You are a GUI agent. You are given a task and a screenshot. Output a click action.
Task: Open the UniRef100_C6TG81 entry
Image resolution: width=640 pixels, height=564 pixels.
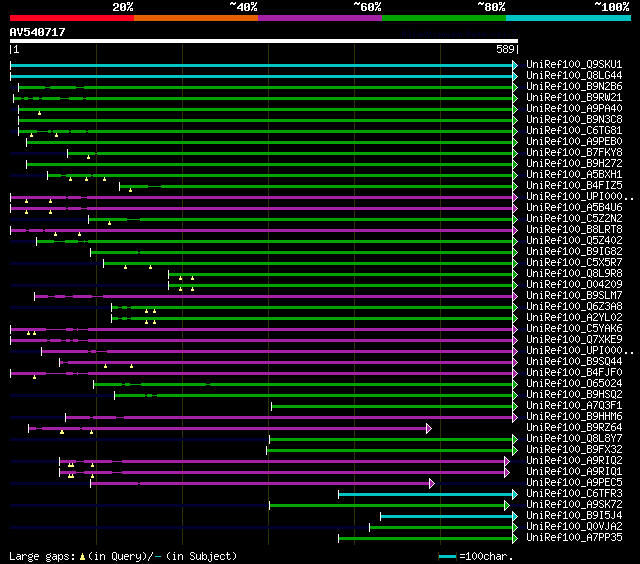[574, 131]
